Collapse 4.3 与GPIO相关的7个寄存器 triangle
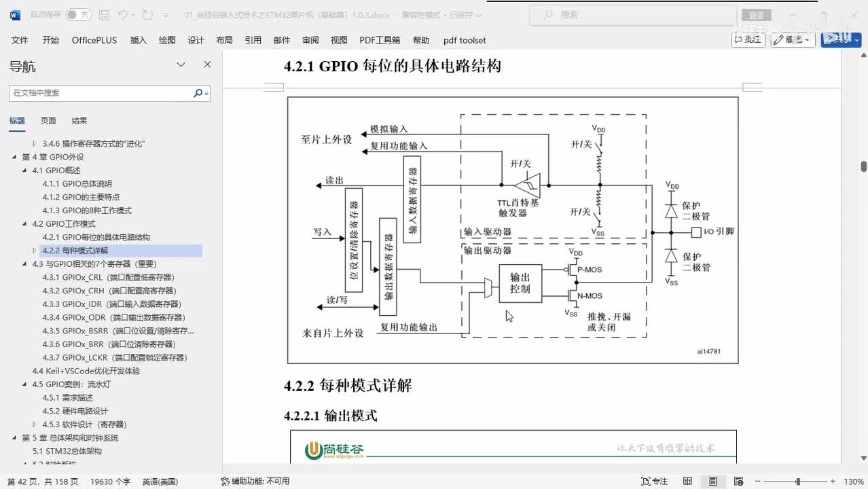The image size is (868, 489). (x=25, y=264)
